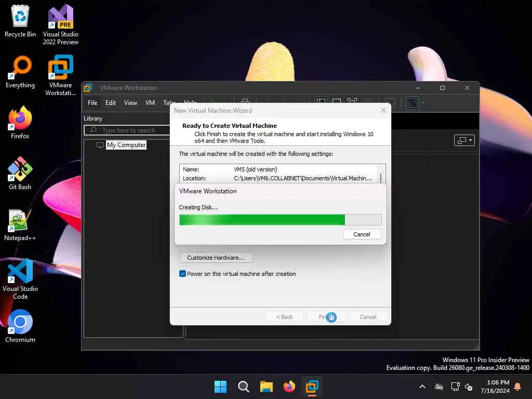Open the network status tray icon
This screenshot has height=399, width=532.
click(x=455, y=387)
